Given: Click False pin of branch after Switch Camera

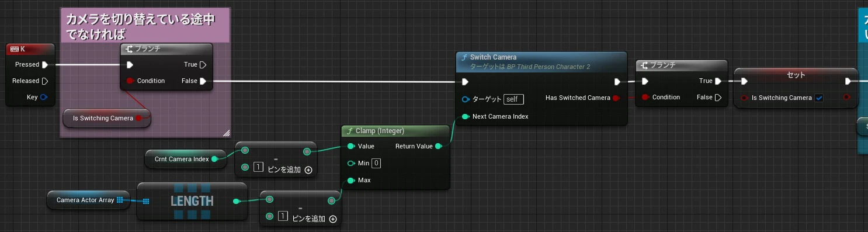Looking at the screenshot, I should click(x=718, y=97).
